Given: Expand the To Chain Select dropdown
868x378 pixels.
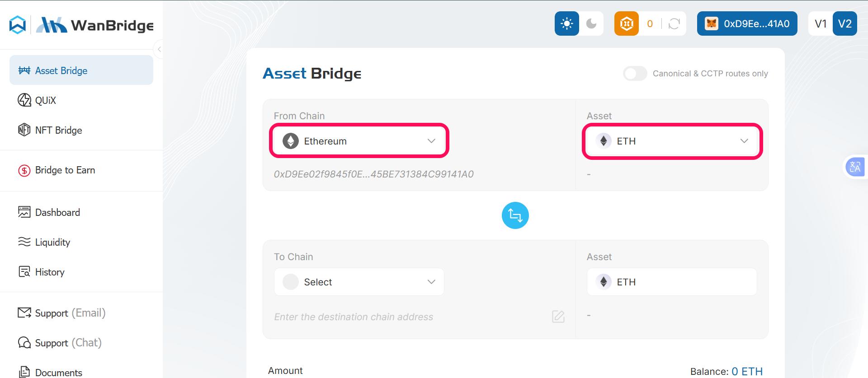Looking at the screenshot, I should click(x=359, y=281).
